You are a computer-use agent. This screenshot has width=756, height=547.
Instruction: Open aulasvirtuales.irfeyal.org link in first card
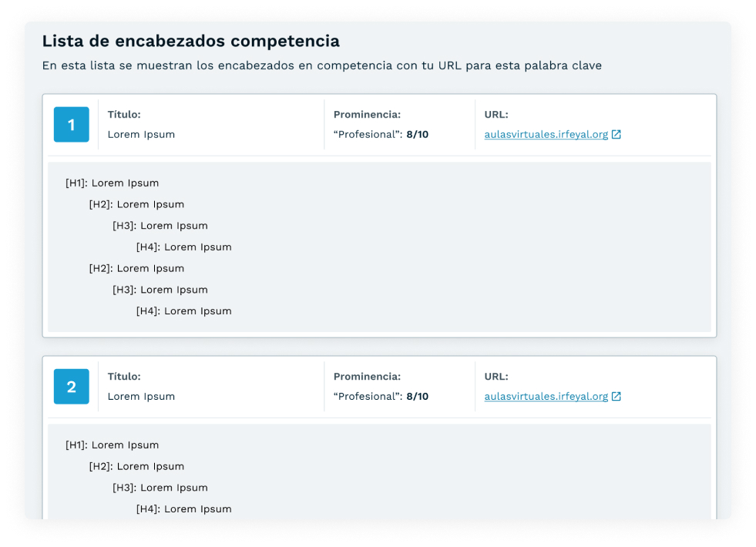click(x=546, y=135)
